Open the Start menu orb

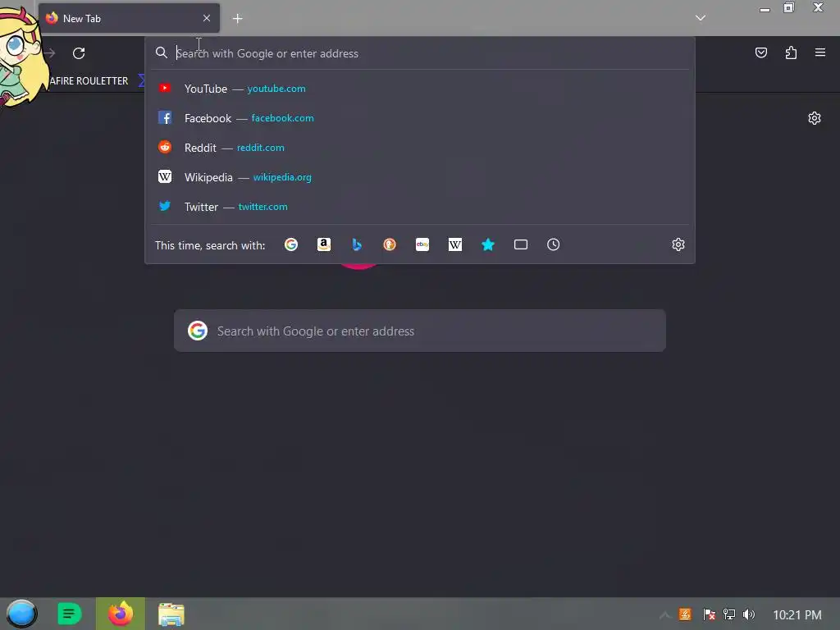pyautogui.click(x=21, y=614)
